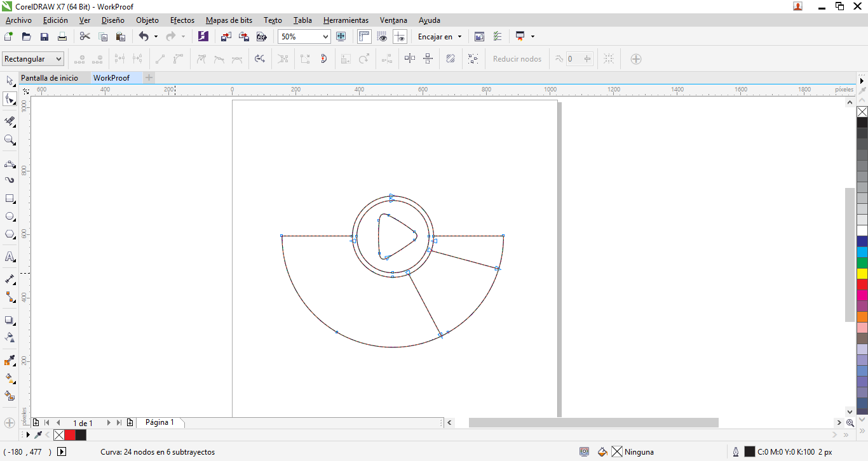Open the Efectos menu
Viewport: 868px width, 461px height.
click(182, 20)
